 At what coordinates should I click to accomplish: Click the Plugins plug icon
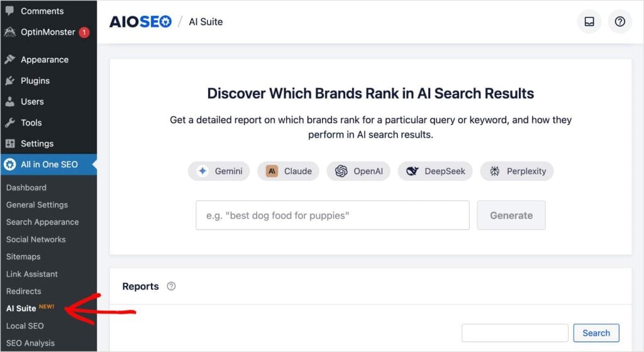coord(9,80)
